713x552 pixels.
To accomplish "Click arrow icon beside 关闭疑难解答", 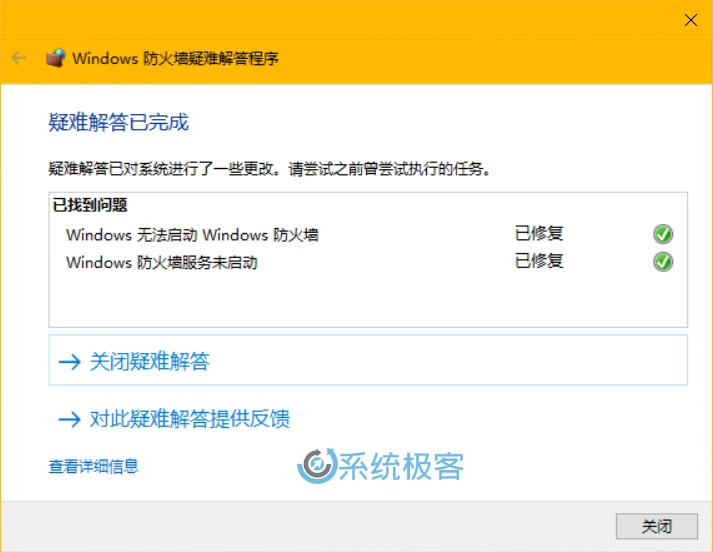I will tap(70, 362).
